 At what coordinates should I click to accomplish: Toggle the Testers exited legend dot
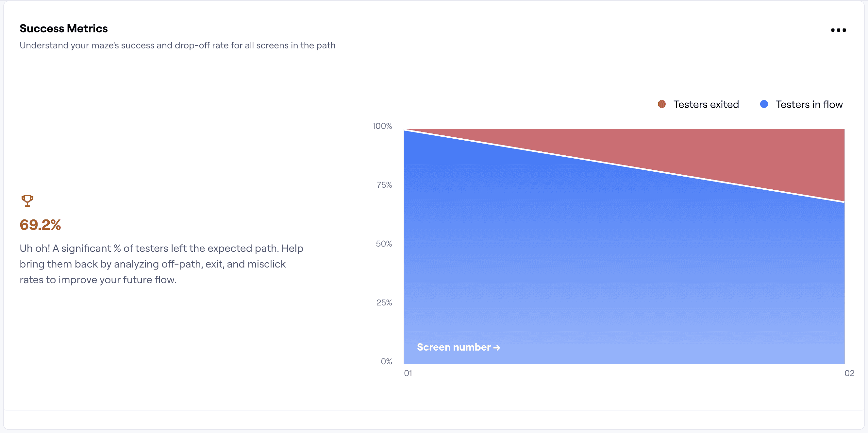(661, 104)
